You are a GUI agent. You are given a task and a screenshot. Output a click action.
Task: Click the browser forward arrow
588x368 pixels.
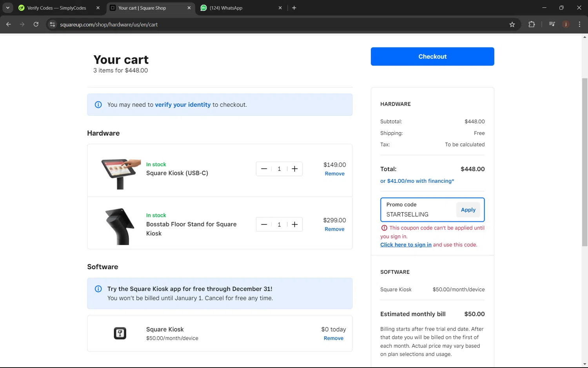(22, 24)
